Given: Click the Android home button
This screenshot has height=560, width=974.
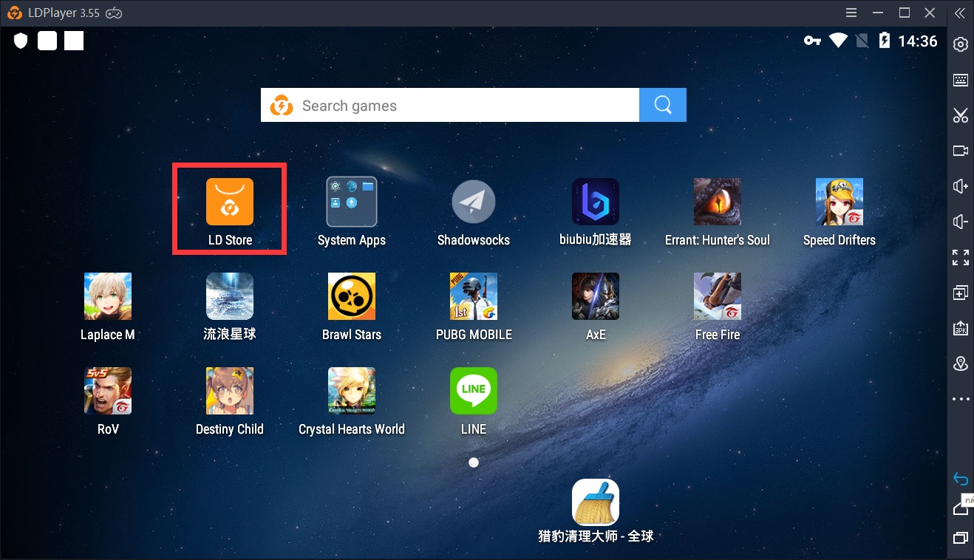Looking at the screenshot, I should point(961,508).
